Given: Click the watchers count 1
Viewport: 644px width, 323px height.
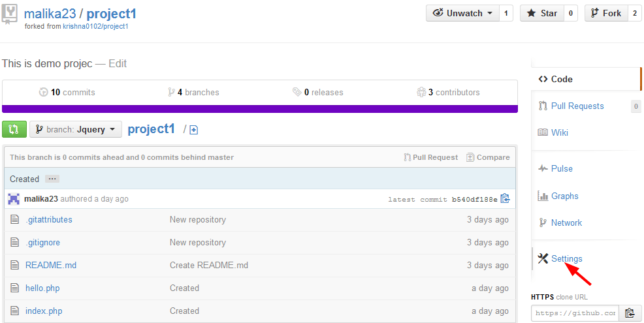Looking at the screenshot, I should tap(506, 13).
